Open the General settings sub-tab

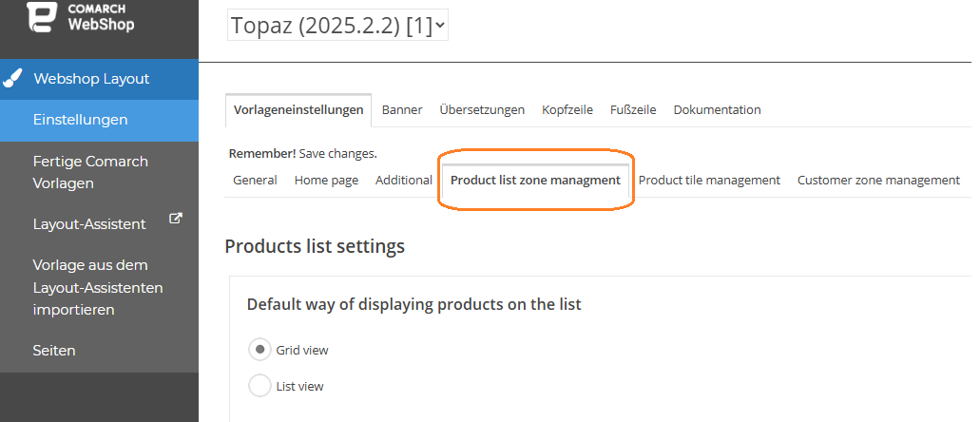(255, 180)
